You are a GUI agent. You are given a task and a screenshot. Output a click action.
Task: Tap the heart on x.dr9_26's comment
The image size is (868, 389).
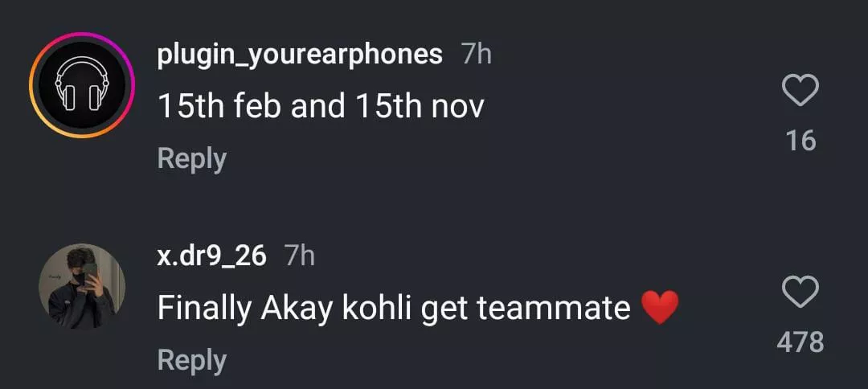coord(800,293)
